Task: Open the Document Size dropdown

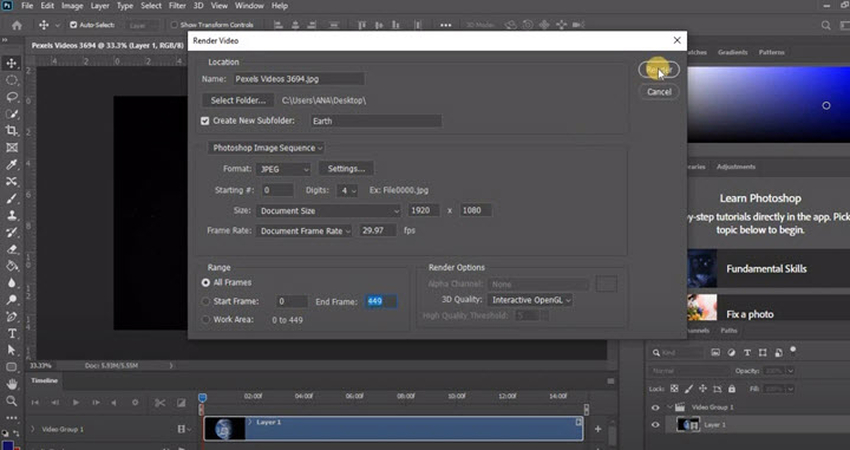Action: click(x=329, y=211)
